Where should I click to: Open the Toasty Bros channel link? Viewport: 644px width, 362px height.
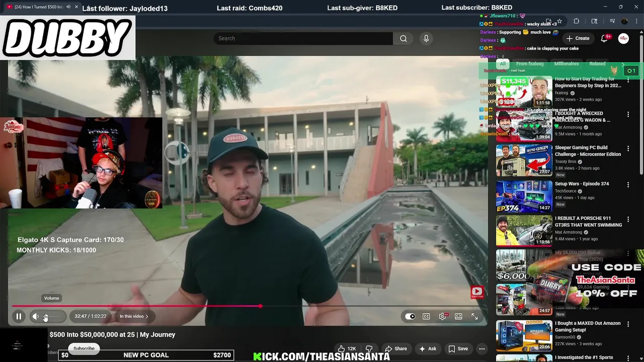[566, 162]
